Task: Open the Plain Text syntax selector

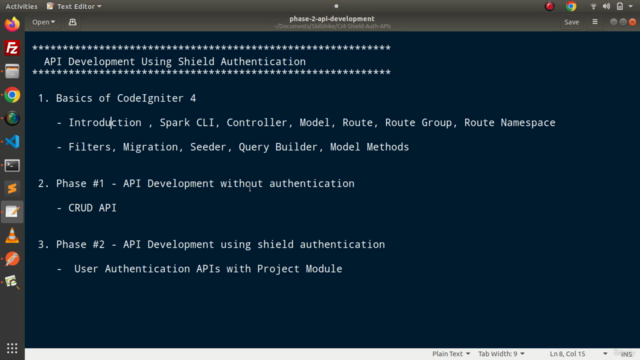Action: coord(451,354)
